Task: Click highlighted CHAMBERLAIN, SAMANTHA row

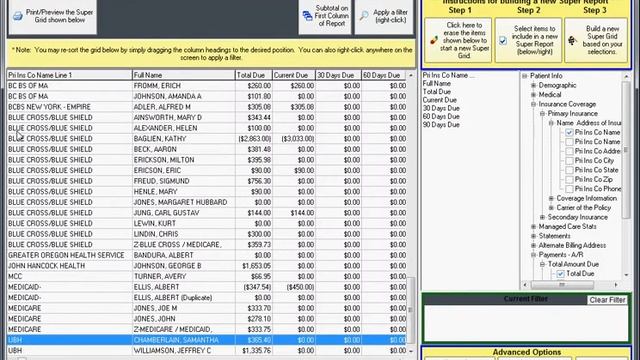Action: 207,340
